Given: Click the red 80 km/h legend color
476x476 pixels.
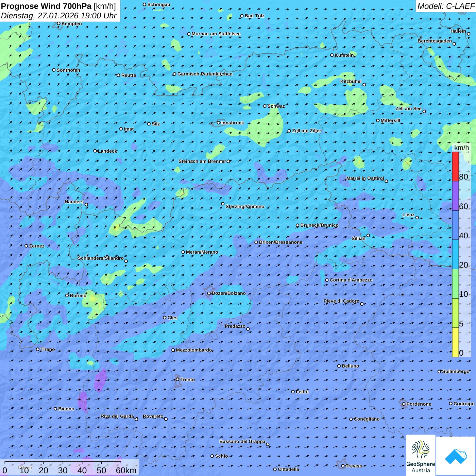Looking at the screenshot, I should pos(455,167).
